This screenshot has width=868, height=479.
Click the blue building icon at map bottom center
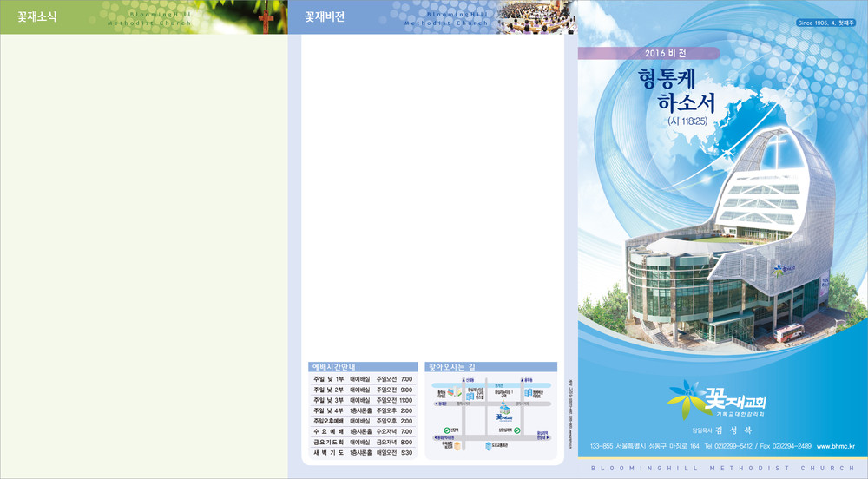[490, 446]
